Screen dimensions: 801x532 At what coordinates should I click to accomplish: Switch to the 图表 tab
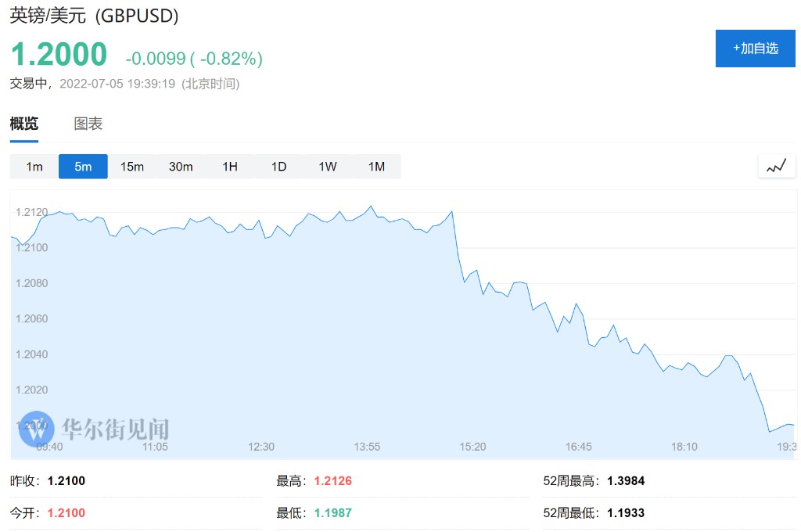88,124
